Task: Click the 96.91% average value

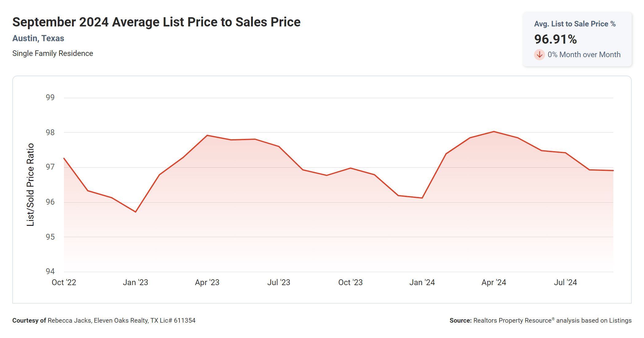Action: pyautogui.click(x=555, y=39)
